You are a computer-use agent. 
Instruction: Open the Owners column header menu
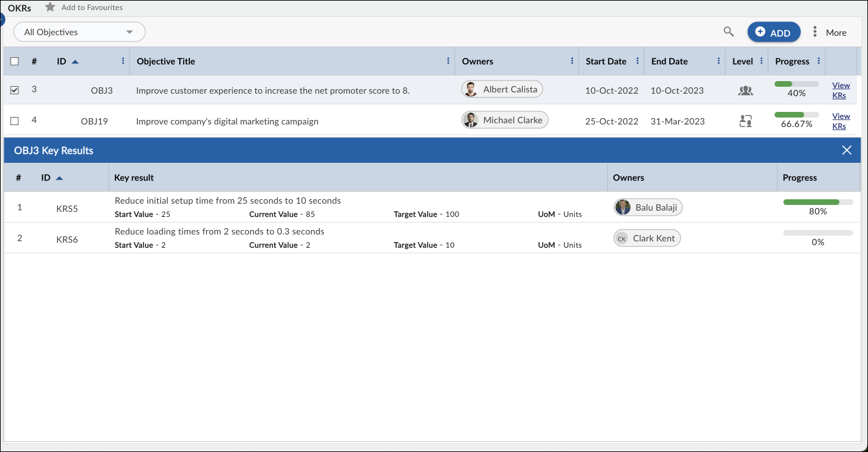point(572,61)
